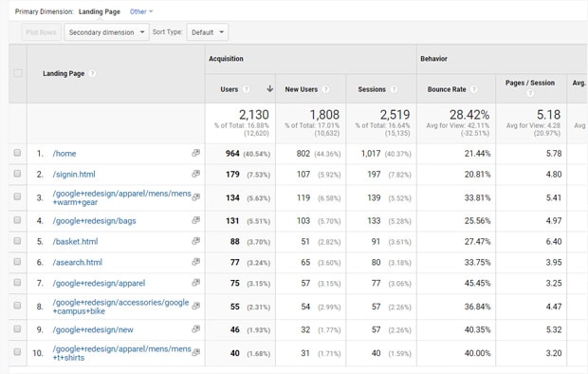
Task: Open /google+redesign/apparel external link icon
Action: [x=195, y=283]
